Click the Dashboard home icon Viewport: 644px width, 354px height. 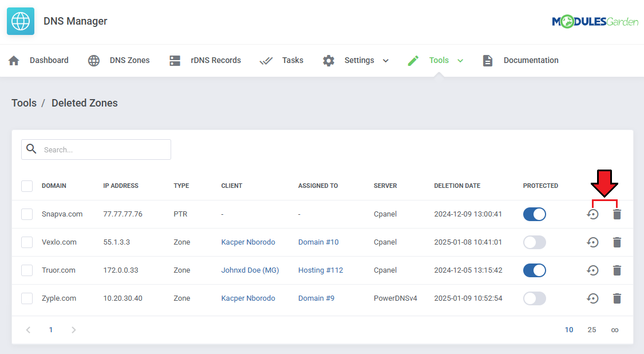[14, 61]
